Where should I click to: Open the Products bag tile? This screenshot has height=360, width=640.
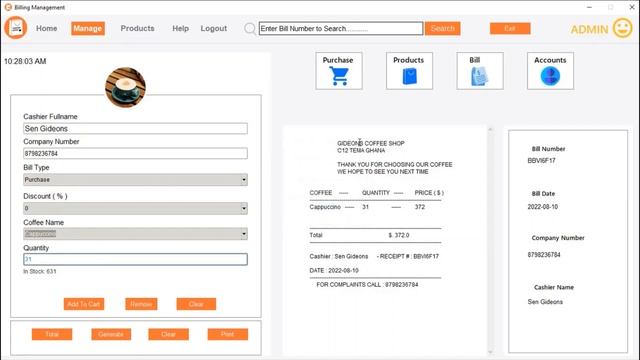[x=409, y=71]
